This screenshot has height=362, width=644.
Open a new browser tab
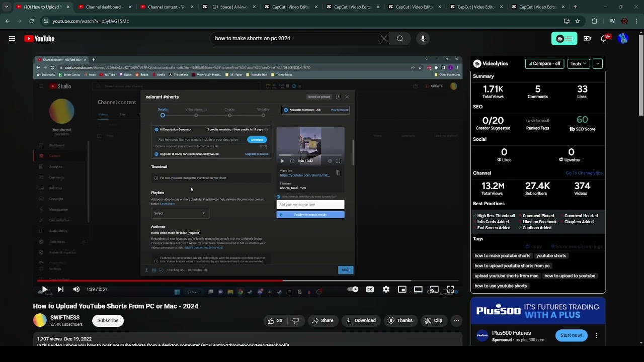tap(575, 7)
